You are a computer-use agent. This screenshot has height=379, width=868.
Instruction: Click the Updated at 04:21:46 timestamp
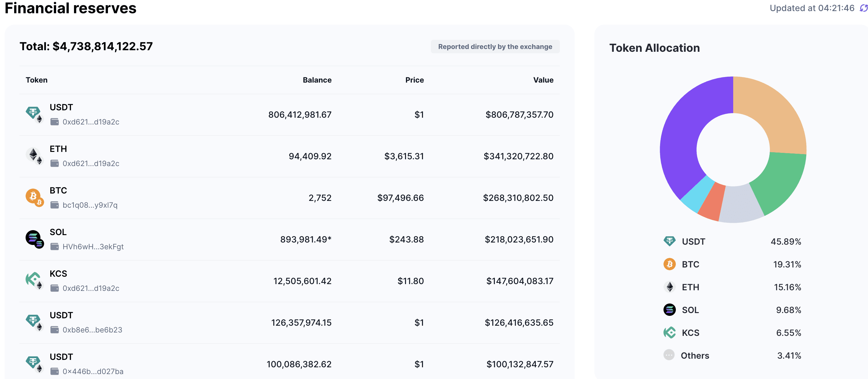pos(812,8)
